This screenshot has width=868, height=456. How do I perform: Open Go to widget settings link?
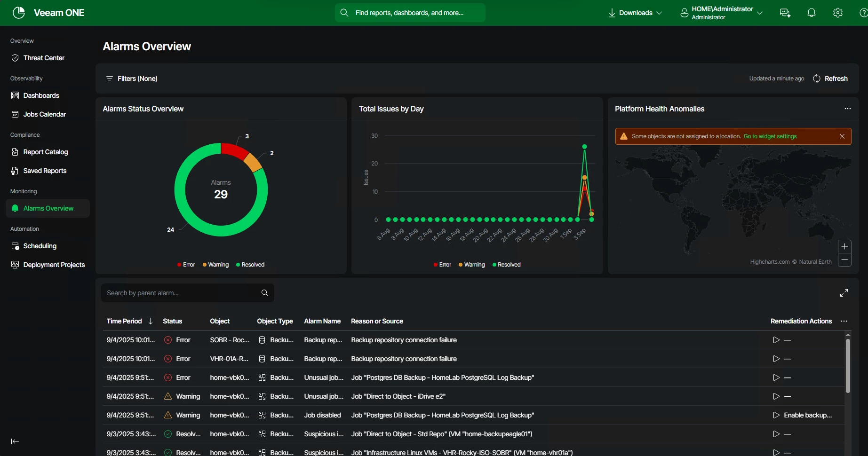(770, 136)
